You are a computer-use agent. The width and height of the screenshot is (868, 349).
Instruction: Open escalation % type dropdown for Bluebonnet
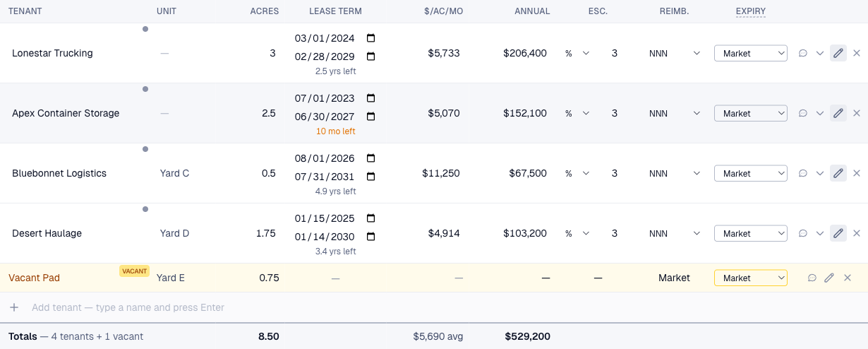[x=576, y=173]
